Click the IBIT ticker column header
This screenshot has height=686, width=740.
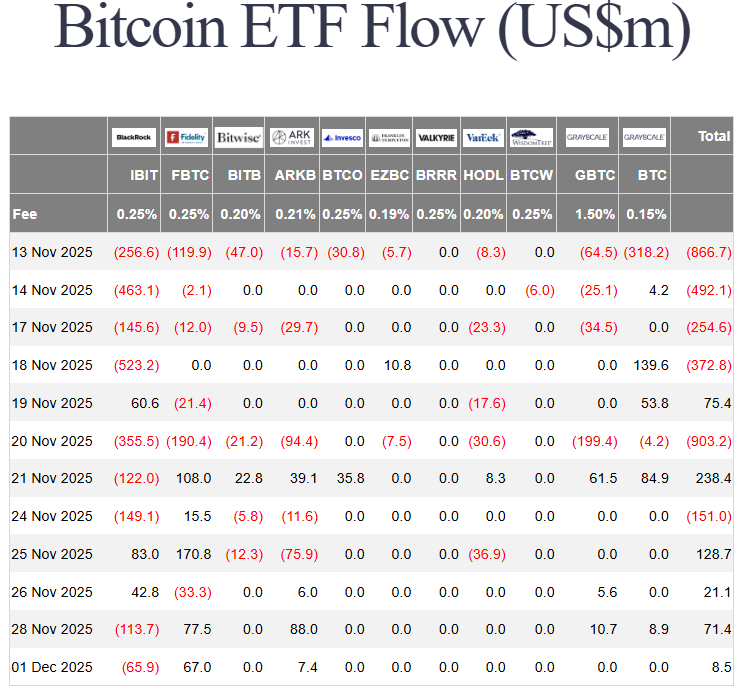point(144,175)
